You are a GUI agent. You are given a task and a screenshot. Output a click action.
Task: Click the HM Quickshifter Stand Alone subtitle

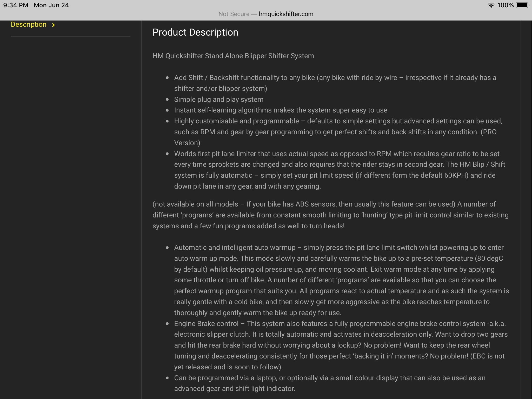pos(233,56)
